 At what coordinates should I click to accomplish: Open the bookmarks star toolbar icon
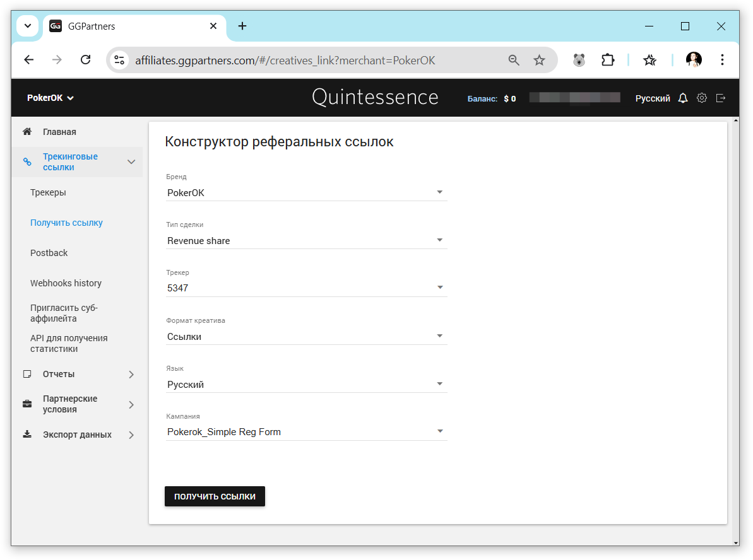pyautogui.click(x=649, y=60)
